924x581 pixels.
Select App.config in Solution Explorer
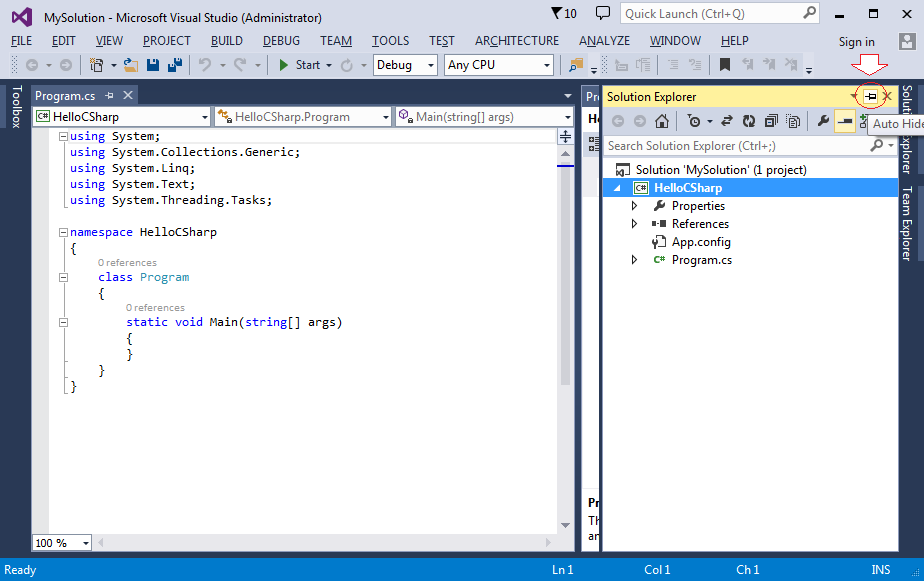pos(701,242)
